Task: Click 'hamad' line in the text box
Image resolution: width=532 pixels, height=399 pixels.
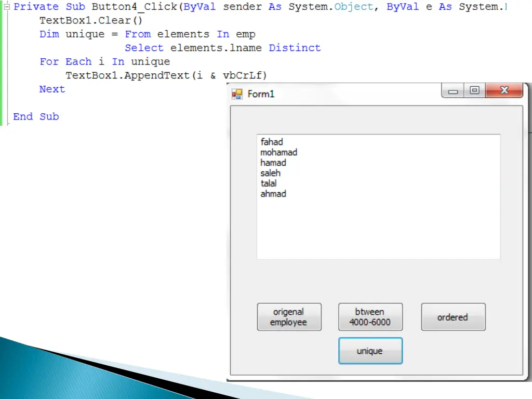Action: pyautogui.click(x=273, y=163)
